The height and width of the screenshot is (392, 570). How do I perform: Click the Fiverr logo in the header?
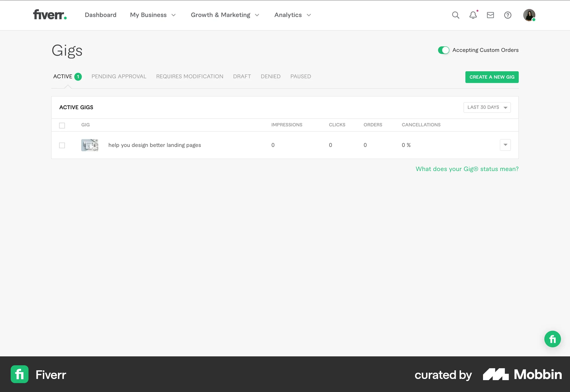[50, 14]
